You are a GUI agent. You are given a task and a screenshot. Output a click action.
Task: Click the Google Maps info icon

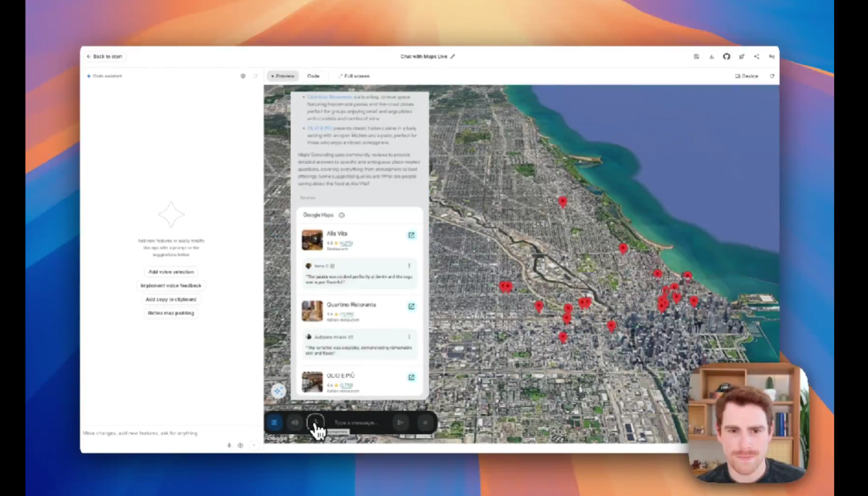click(x=342, y=215)
